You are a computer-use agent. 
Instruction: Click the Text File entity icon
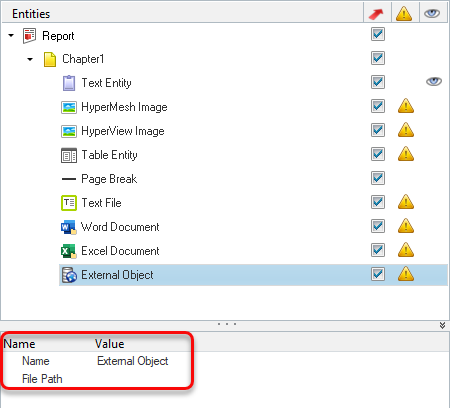click(x=69, y=203)
